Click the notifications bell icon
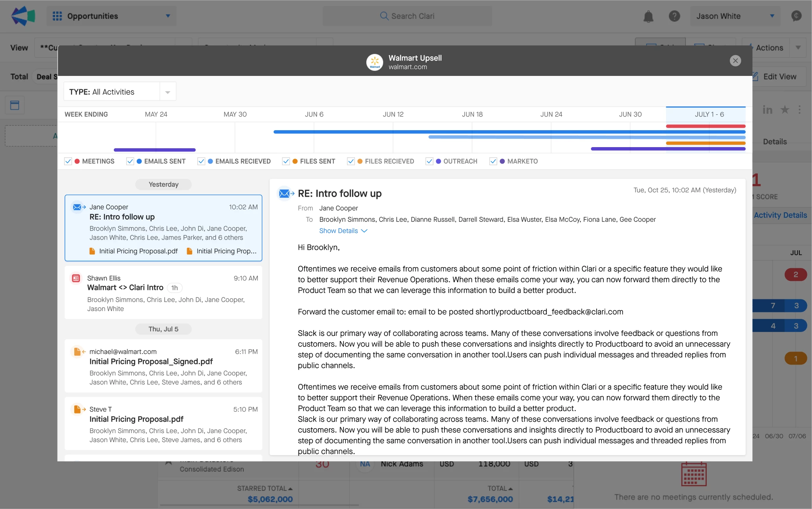Viewport: 812px width, 509px height. pos(648,17)
